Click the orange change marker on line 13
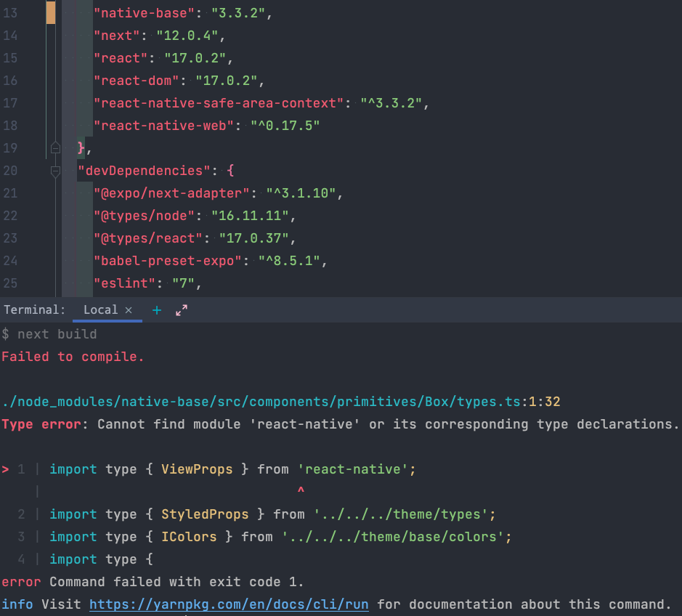Image resolution: width=682 pixels, height=616 pixels. [50, 12]
